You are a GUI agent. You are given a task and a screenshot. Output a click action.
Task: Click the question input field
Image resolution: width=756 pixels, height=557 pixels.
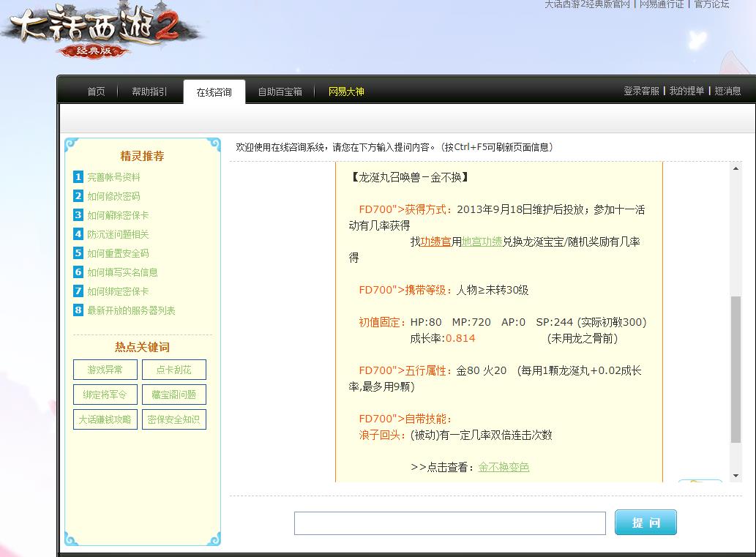tap(450, 523)
